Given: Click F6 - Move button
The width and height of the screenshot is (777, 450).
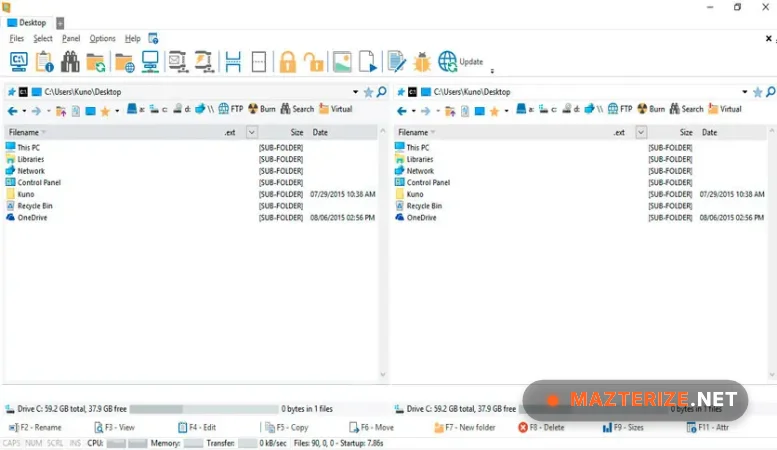Looking at the screenshot, I should [372, 427].
